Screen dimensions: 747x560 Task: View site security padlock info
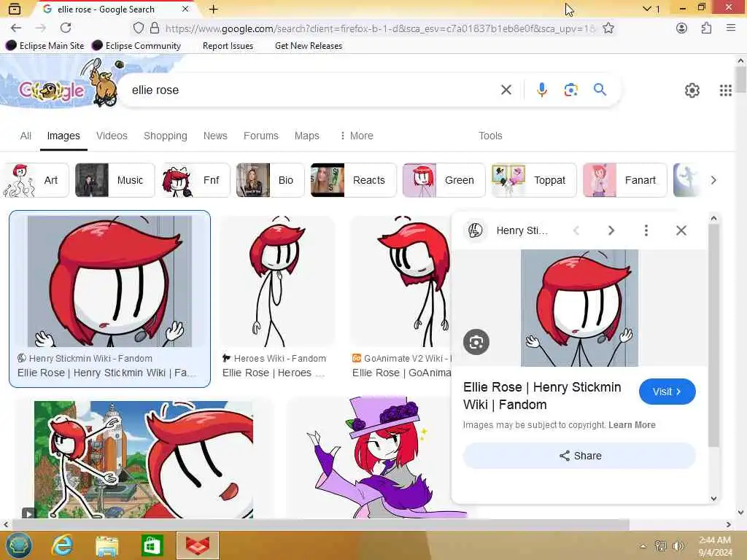coord(155,28)
